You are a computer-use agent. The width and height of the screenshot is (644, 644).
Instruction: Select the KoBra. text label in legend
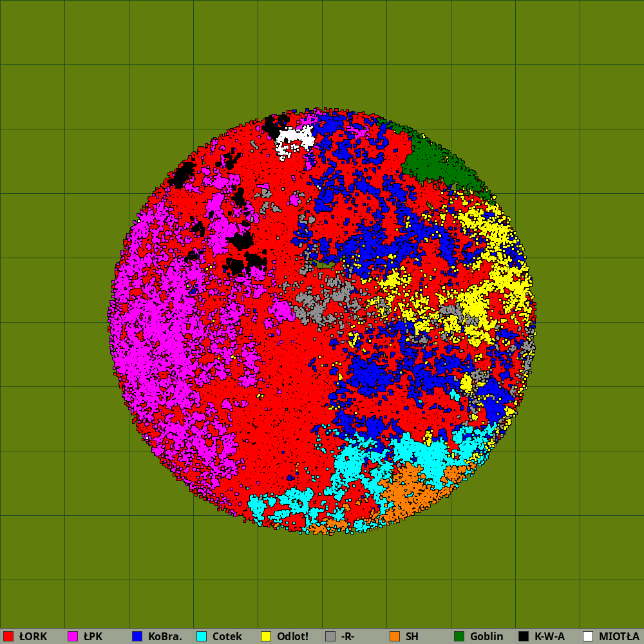tap(165, 636)
